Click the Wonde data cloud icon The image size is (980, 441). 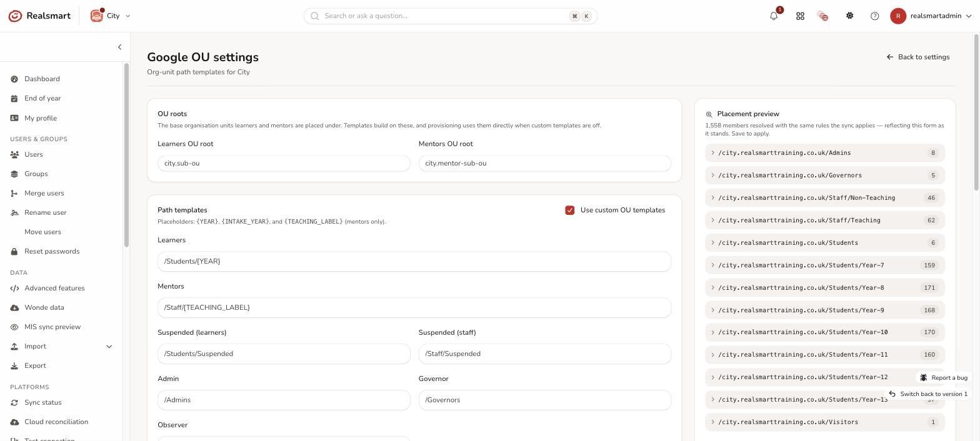coord(14,307)
